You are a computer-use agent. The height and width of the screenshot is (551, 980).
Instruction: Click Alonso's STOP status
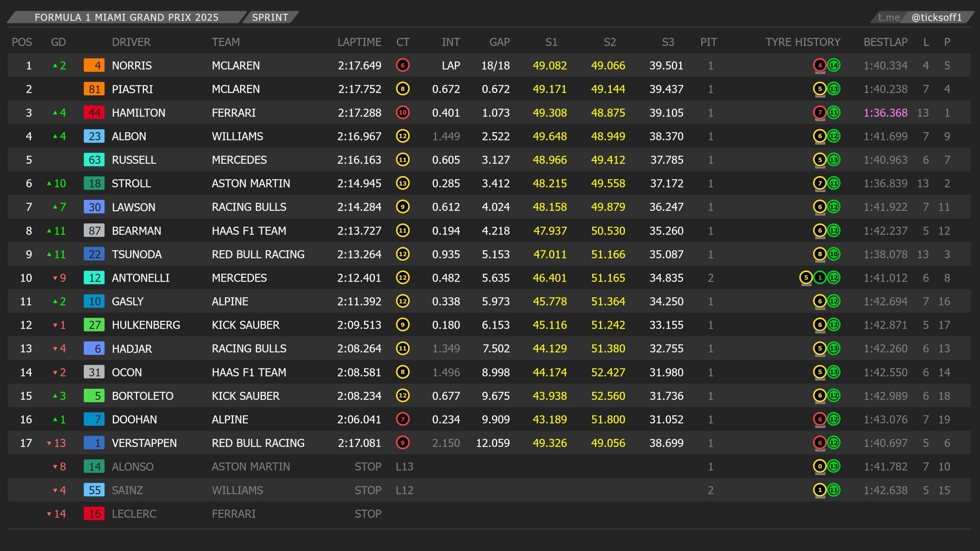(368, 466)
